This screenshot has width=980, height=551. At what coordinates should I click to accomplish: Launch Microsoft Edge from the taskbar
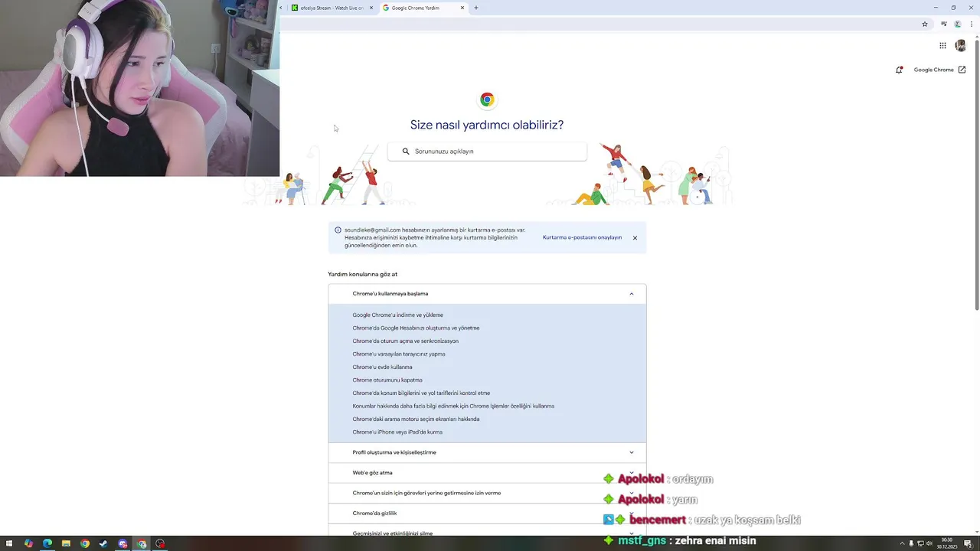47,543
